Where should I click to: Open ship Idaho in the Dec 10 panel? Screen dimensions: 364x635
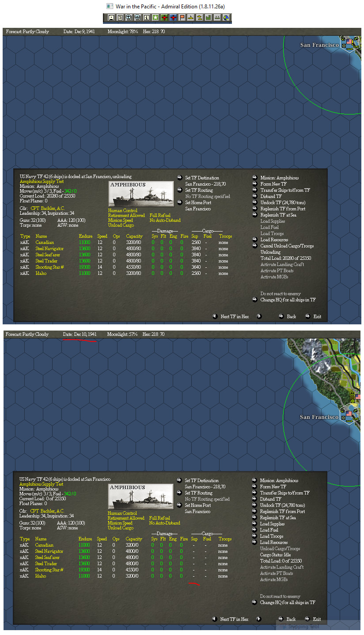click(41, 576)
